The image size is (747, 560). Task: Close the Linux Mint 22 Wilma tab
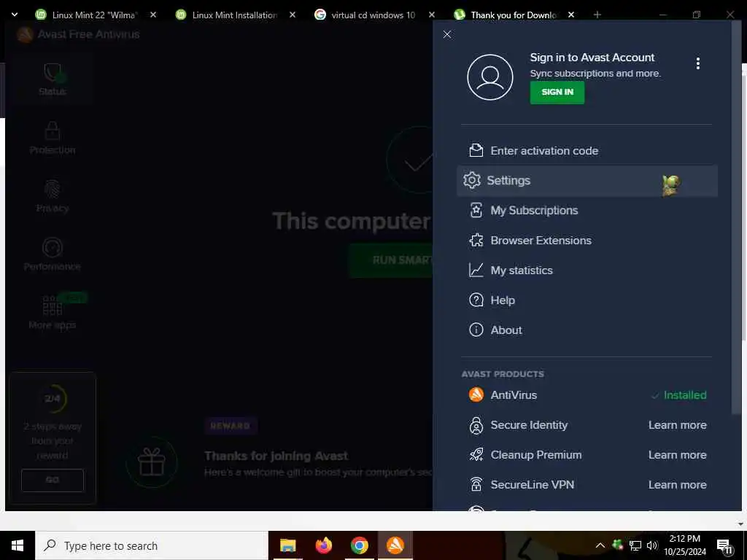[153, 15]
